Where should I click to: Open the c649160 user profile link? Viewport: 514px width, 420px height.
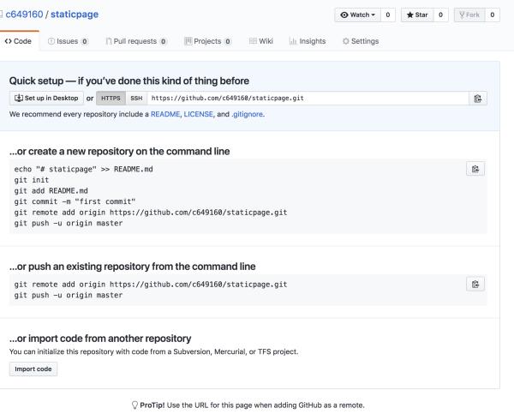[24, 15]
